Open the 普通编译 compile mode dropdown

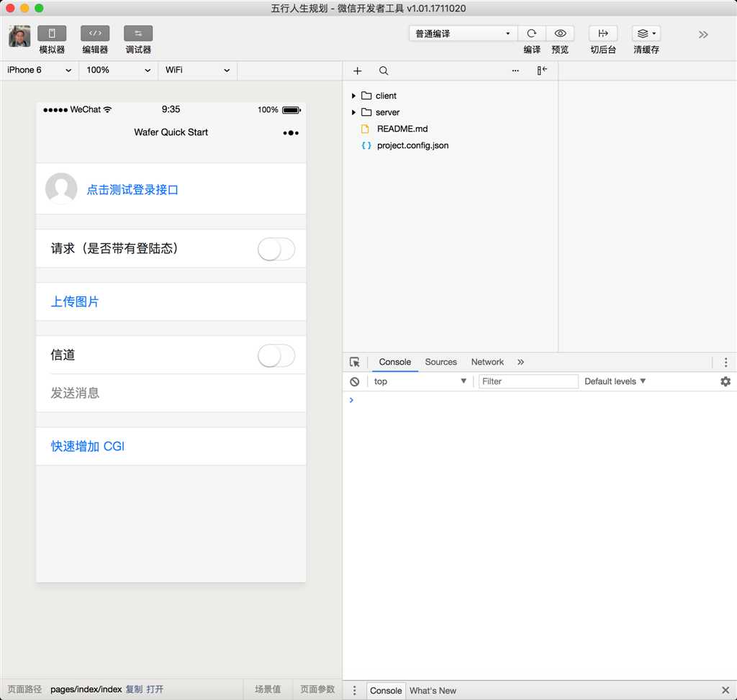pyautogui.click(x=463, y=33)
